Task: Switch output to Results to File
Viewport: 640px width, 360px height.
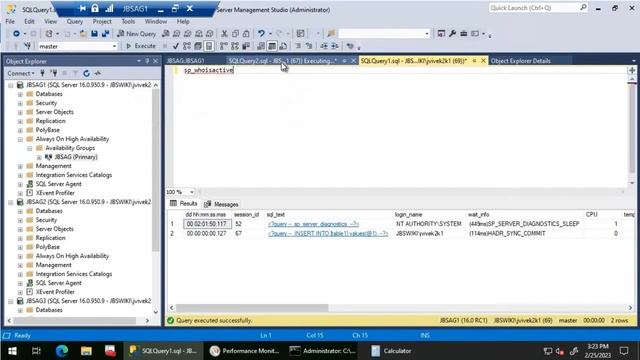Action: point(283,46)
